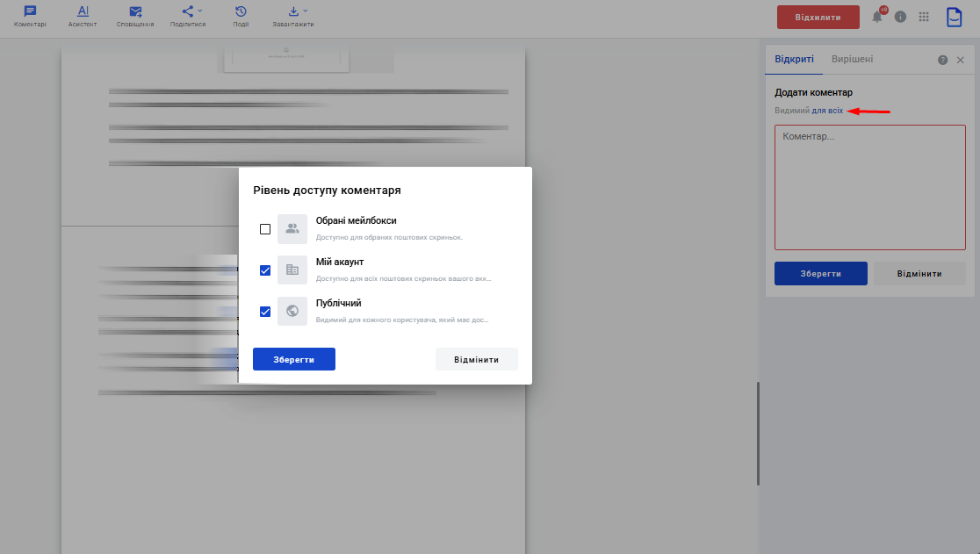Open the AI Асистент tool

[83, 11]
